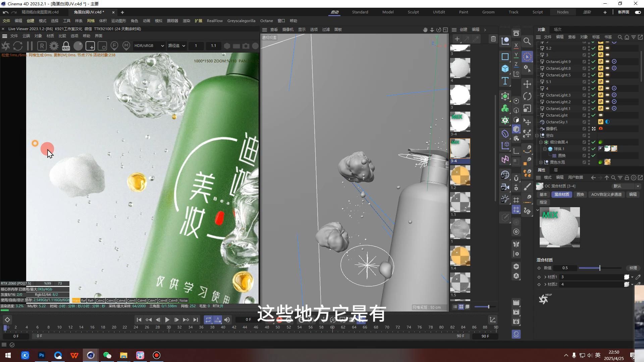
Task: Jump to the timeline end frame
Action: tap(196, 320)
